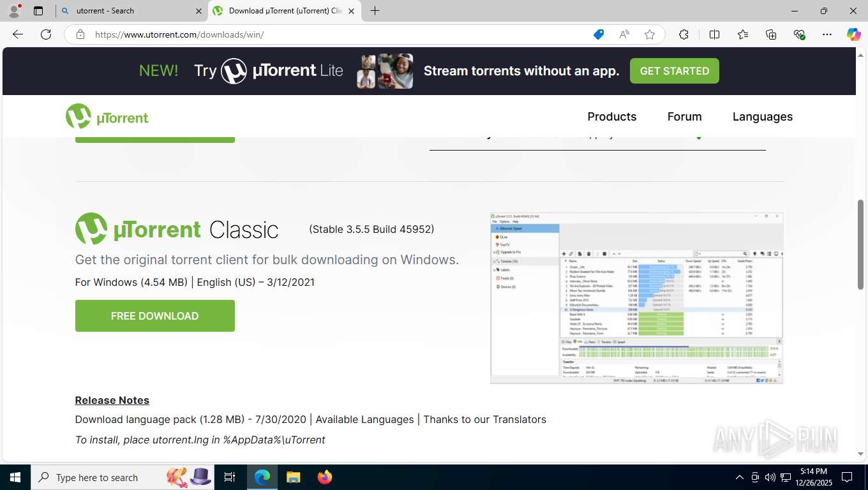Open Task View on taskbar

[x=230, y=477]
